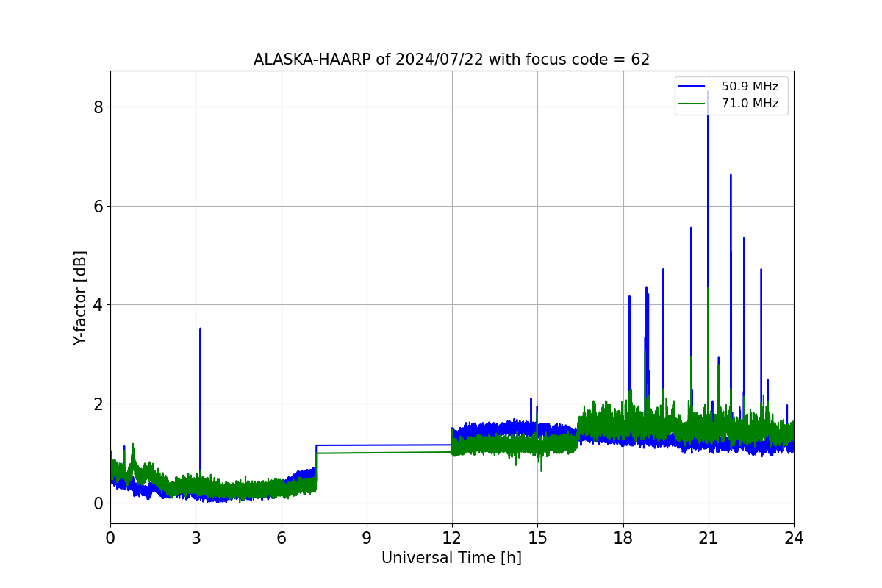The width and height of the screenshot is (882, 588).
Task: Click y-axis tick label 8
Action: coord(98,107)
